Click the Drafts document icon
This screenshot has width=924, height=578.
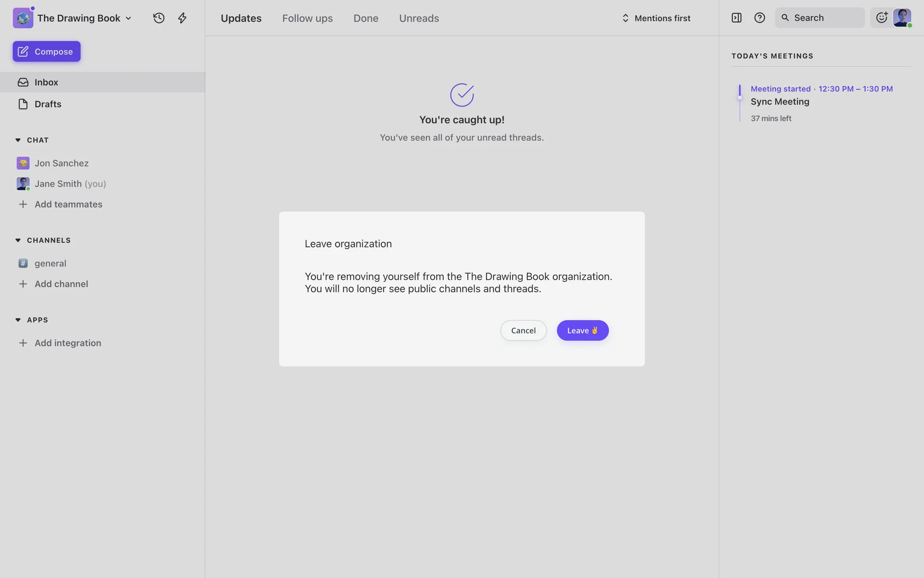(x=23, y=104)
